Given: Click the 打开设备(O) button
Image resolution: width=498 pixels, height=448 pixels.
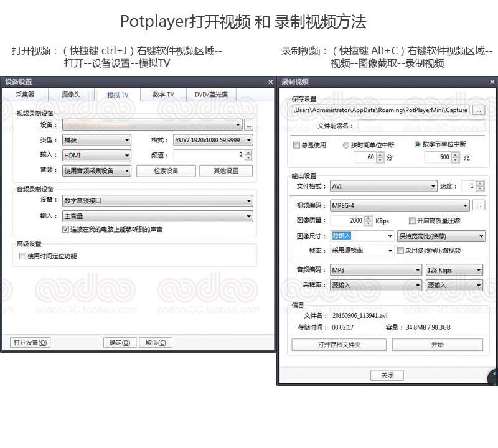Looking at the screenshot, I should [30, 343].
